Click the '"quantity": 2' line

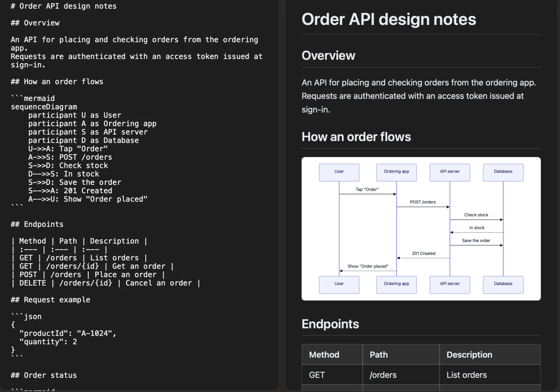tap(48, 342)
